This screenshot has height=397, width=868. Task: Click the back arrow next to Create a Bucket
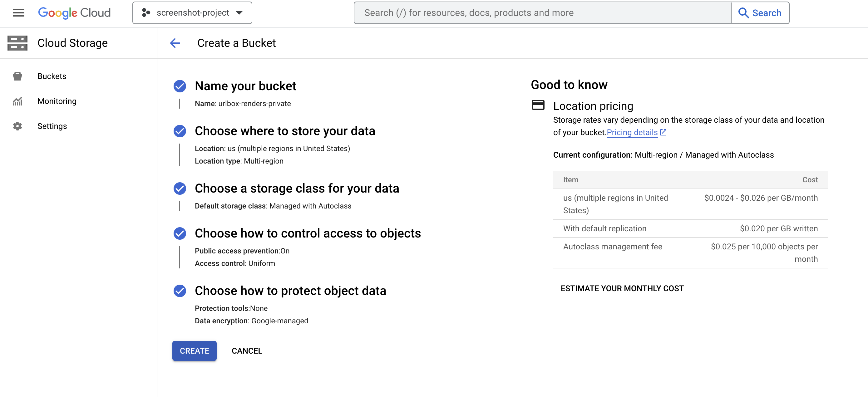tap(175, 43)
